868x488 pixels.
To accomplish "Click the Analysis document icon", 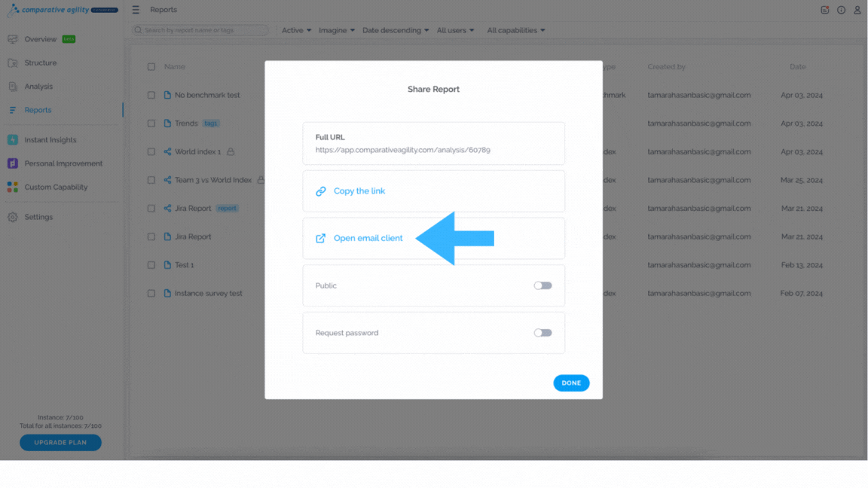I will [13, 87].
